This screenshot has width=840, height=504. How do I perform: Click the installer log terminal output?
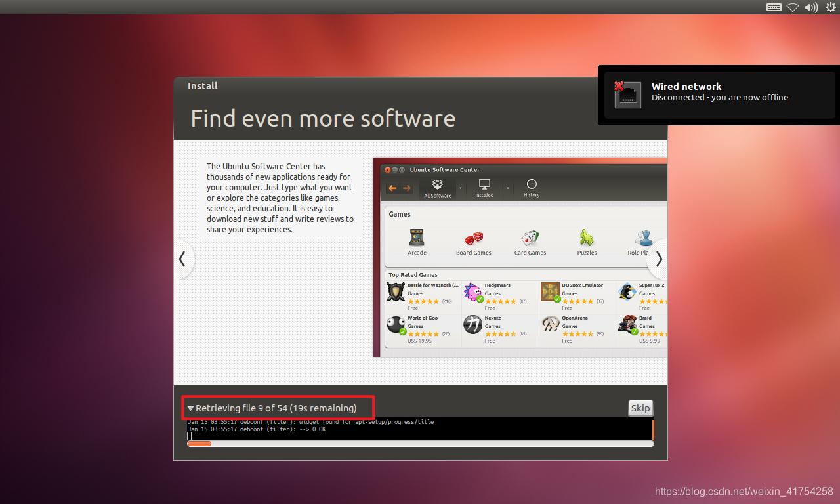click(419, 429)
